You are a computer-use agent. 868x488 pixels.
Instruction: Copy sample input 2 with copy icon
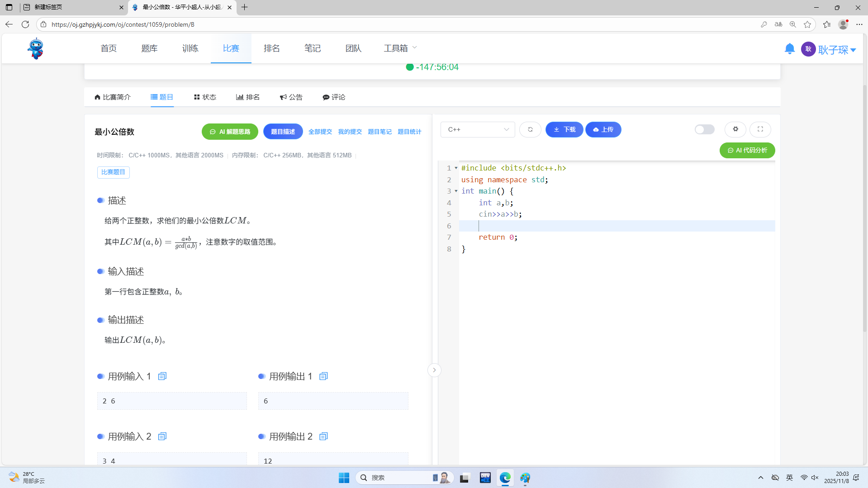(x=162, y=436)
